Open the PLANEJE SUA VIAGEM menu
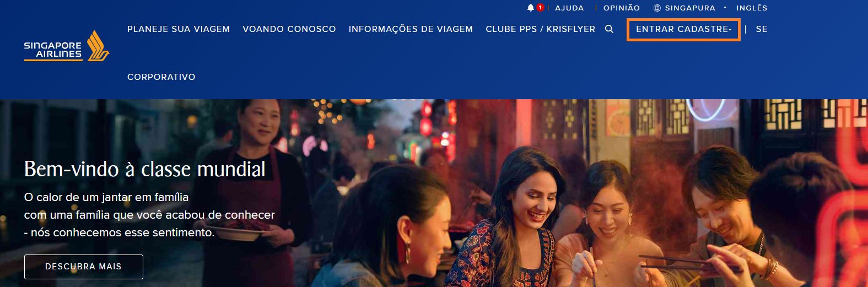The height and width of the screenshot is (287, 868). click(x=179, y=29)
